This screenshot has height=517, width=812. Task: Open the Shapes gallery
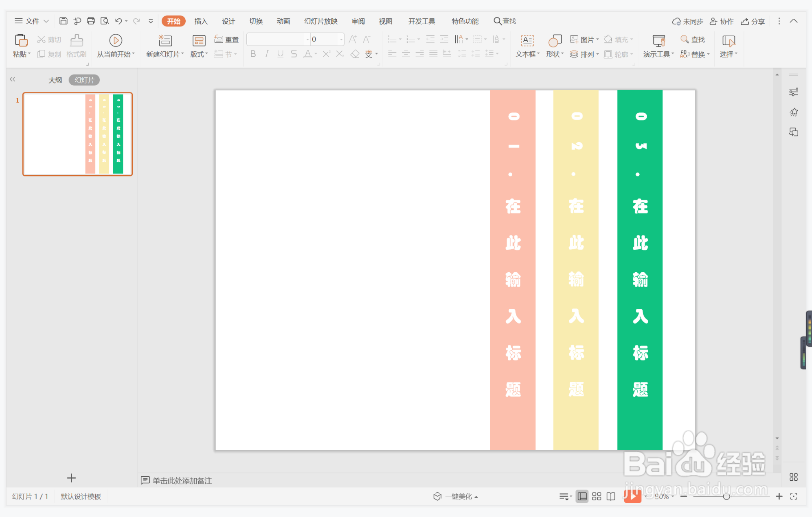(555, 41)
